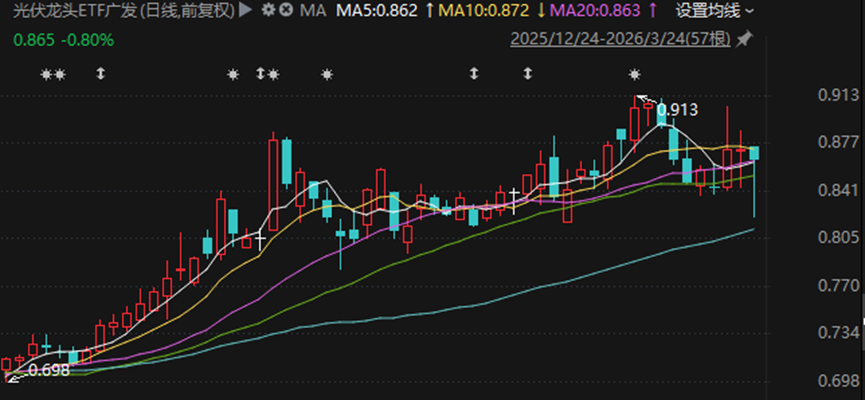Click the chart title 光伏龙头ETF广发
This screenshot has width=865, height=400.
(76, 10)
